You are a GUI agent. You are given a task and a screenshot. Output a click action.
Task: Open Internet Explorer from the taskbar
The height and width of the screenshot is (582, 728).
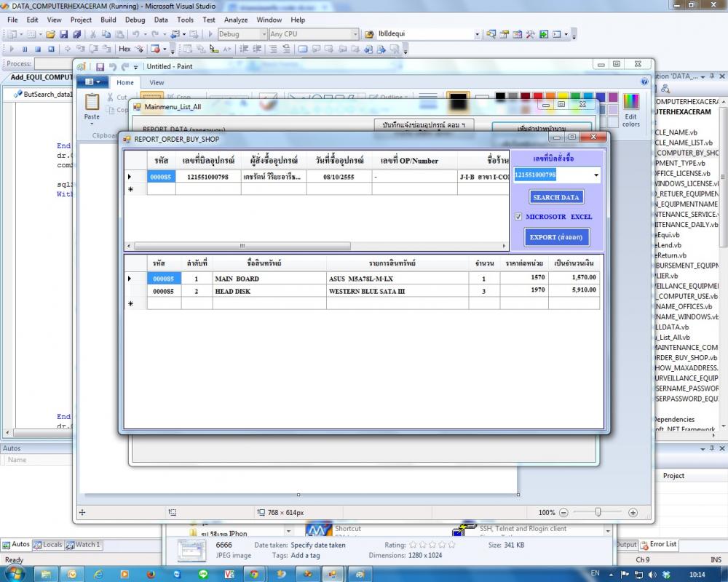tap(98, 574)
